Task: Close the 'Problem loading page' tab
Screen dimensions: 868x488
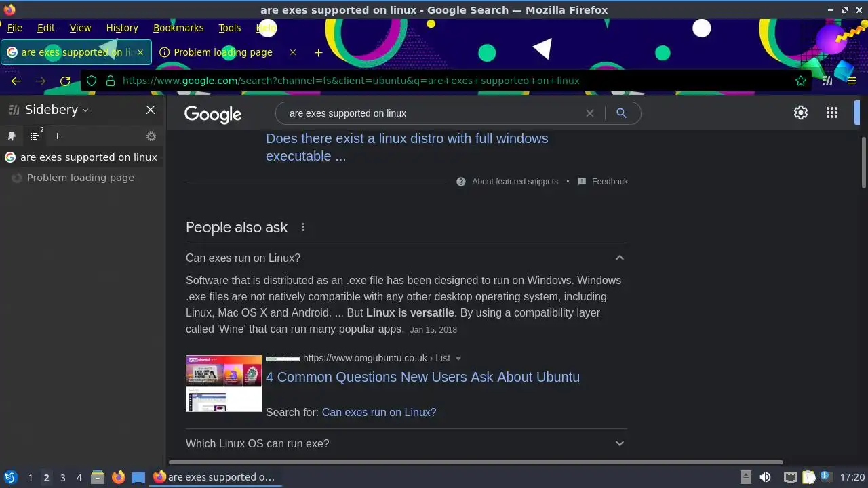Action: coord(293,52)
